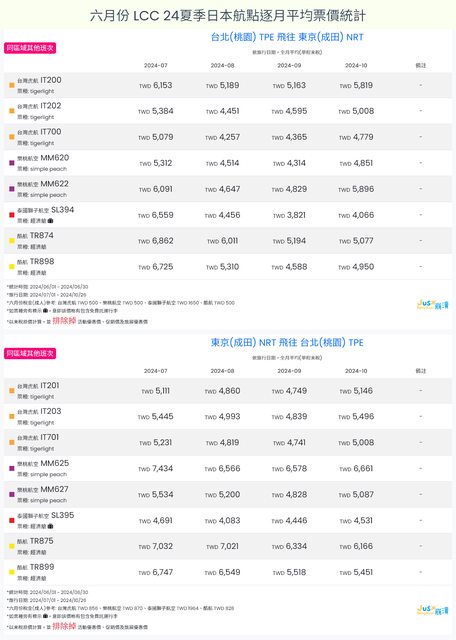Click the yellow square beside TR874
Viewport: 456px width, 640px height.
(x=12, y=241)
